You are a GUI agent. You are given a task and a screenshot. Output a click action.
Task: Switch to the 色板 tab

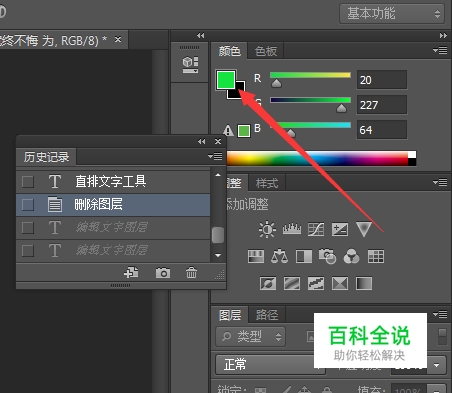tap(266, 51)
